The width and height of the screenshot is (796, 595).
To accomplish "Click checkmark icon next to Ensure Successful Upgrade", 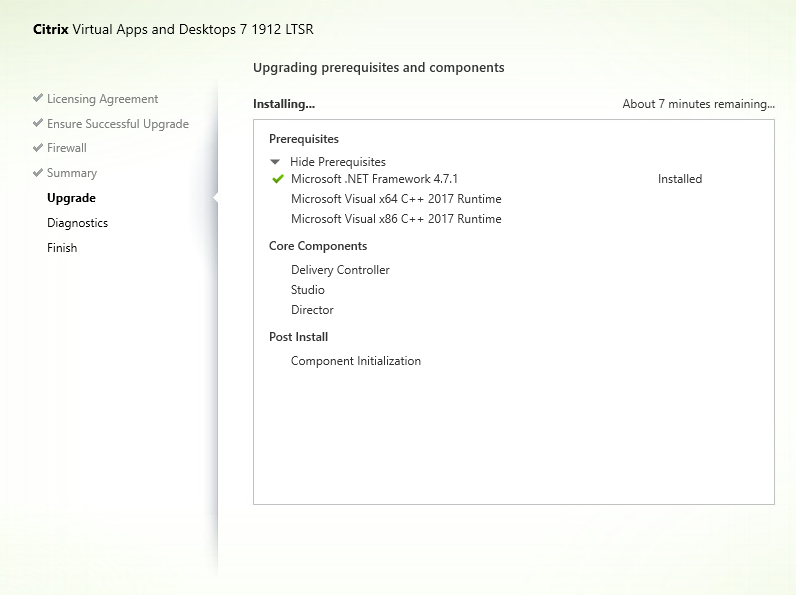I will [x=38, y=123].
